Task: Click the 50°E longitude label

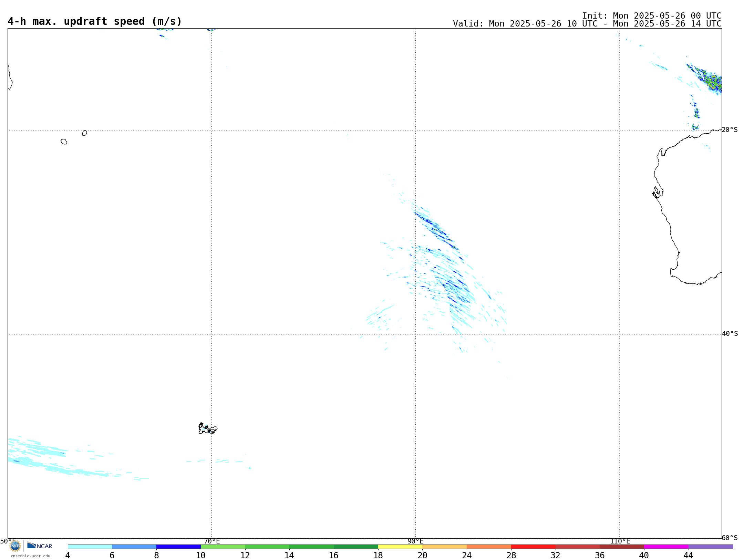Action: click(8, 541)
